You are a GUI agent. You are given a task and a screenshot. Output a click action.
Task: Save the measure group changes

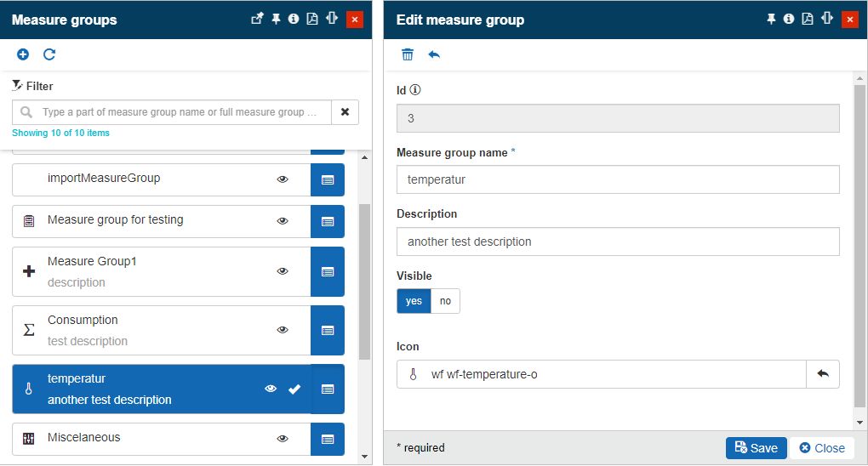[756, 448]
